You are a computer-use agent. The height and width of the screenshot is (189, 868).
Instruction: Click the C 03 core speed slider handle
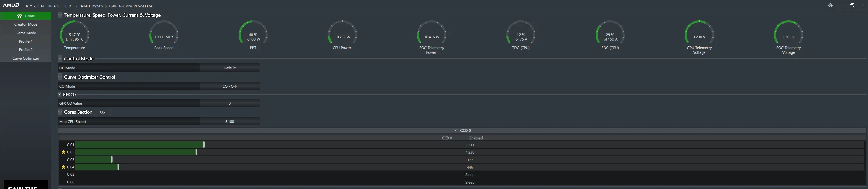(112, 160)
